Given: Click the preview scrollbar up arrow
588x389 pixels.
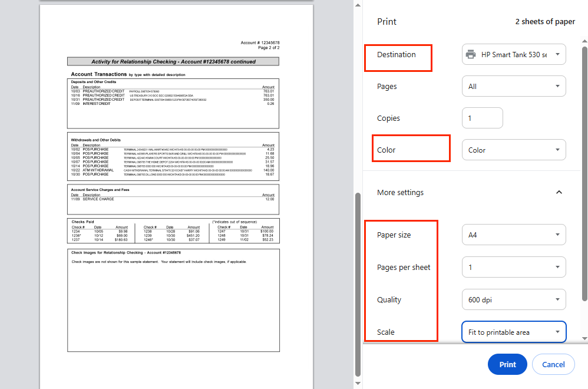Looking at the screenshot, I should 358,5.
